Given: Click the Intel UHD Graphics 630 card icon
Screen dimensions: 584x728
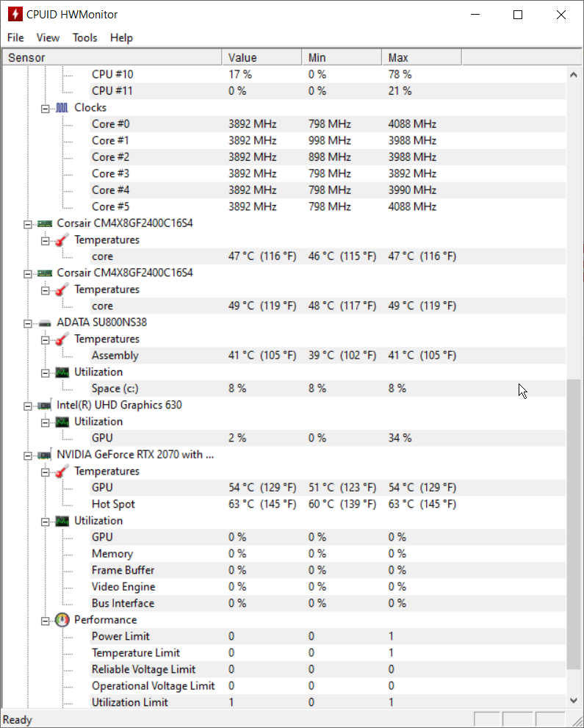Looking at the screenshot, I should [x=45, y=406].
